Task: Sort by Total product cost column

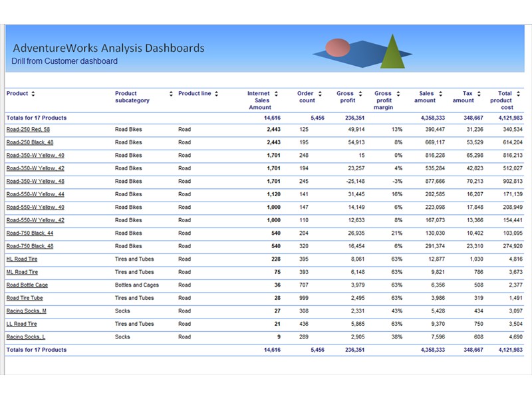Action: (x=518, y=94)
